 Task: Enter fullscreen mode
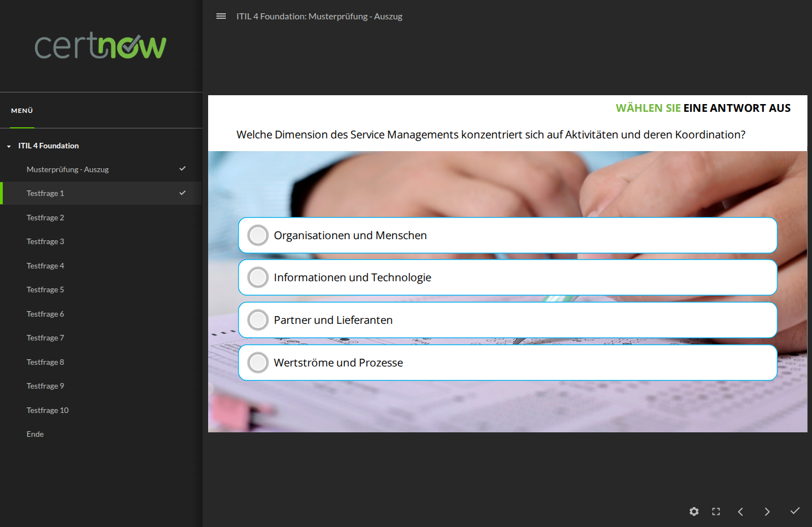pos(716,512)
